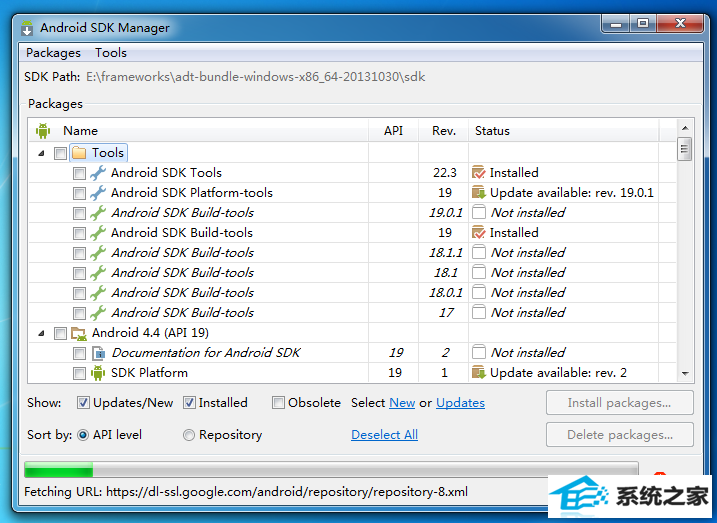
Task: Sort packages by Repository
Action: (x=189, y=435)
